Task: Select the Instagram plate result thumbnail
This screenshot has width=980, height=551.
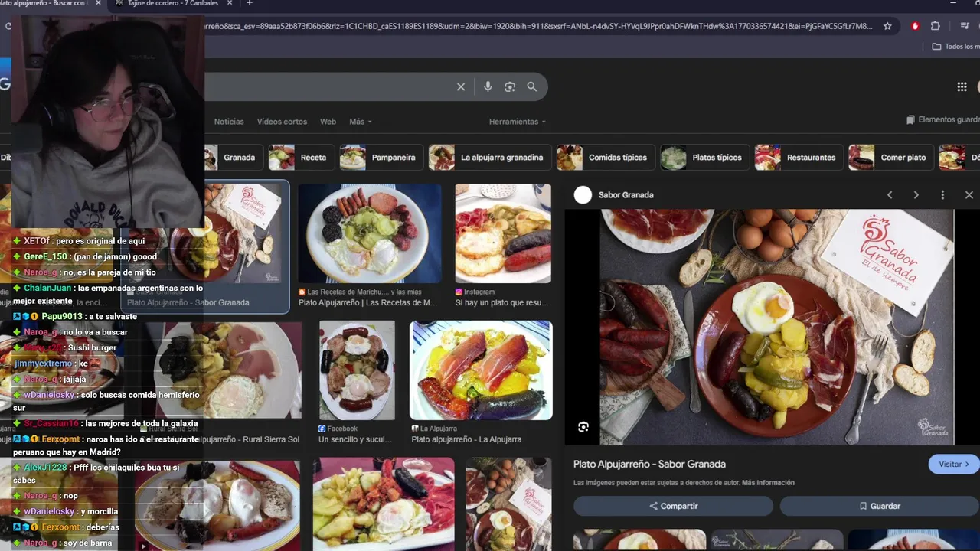Action: [503, 233]
